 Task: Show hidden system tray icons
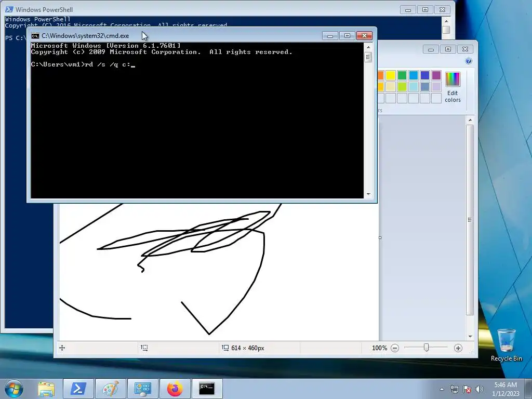coord(442,389)
